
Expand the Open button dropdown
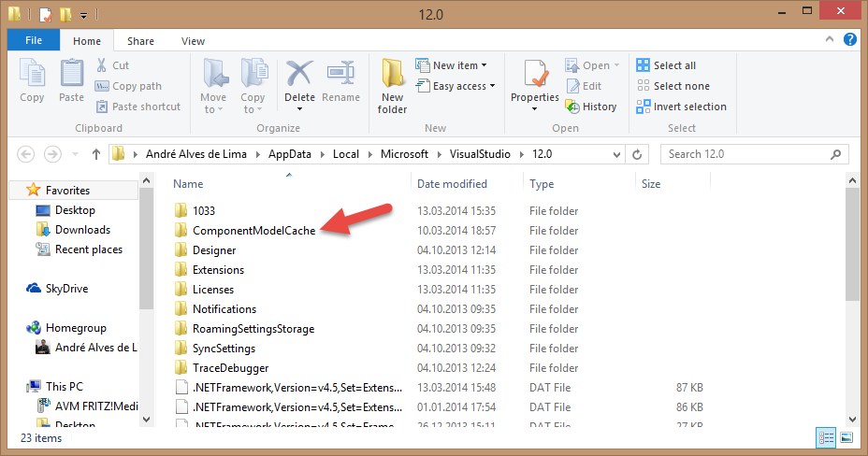[x=616, y=65]
